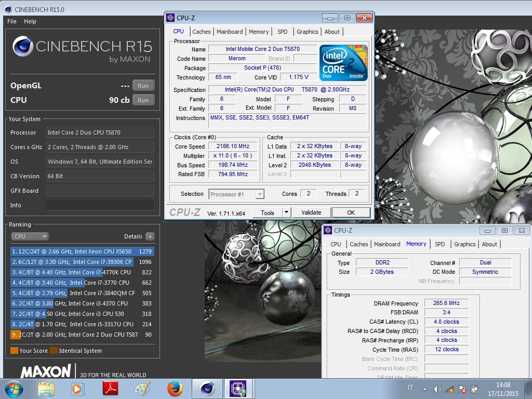
Task: Select SPD tab in Memory CPU-Z window
Action: pyautogui.click(x=440, y=244)
